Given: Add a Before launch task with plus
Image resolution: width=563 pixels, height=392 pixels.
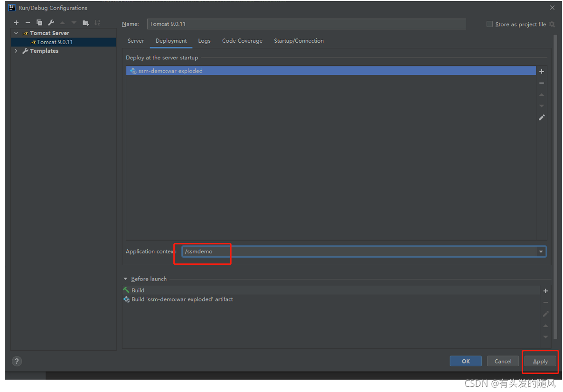Looking at the screenshot, I should pos(545,291).
